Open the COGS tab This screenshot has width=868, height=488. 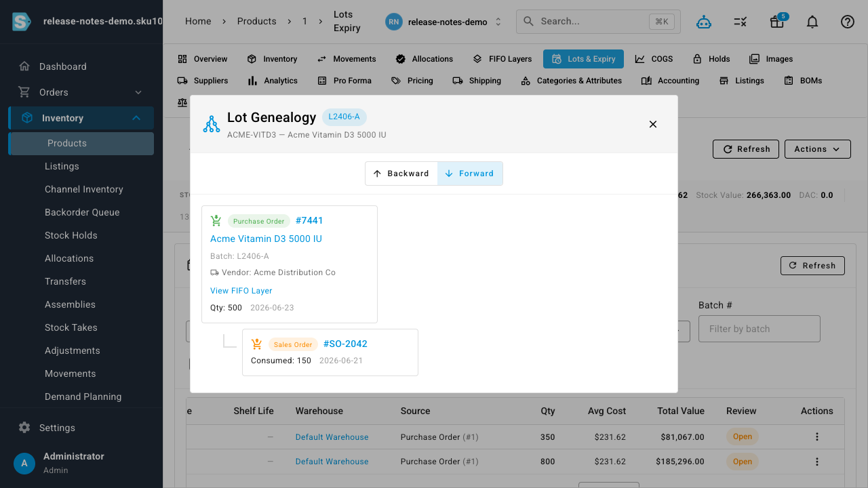(x=654, y=59)
